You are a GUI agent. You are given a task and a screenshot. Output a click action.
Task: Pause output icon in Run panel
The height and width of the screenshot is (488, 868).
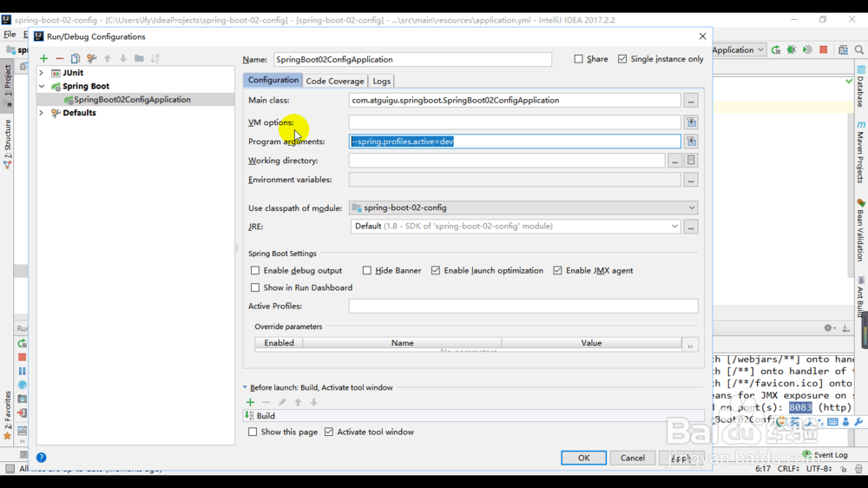tap(23, 371)
